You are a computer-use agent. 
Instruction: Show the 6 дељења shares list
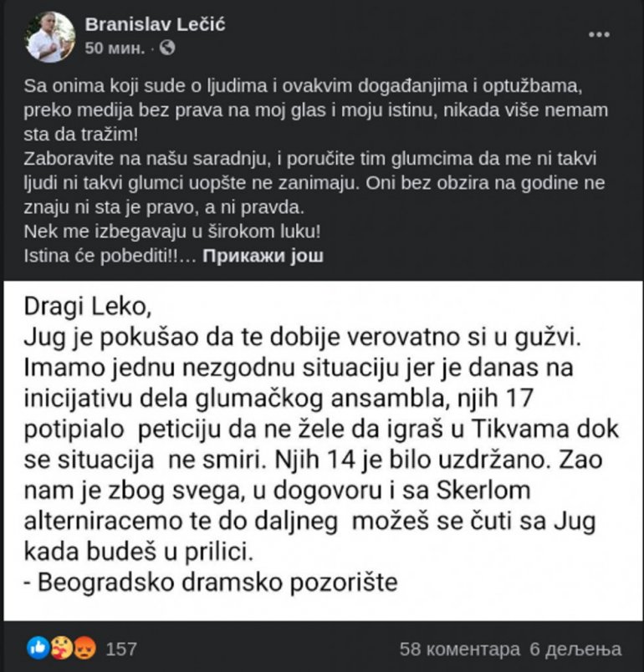coord(575,649)
